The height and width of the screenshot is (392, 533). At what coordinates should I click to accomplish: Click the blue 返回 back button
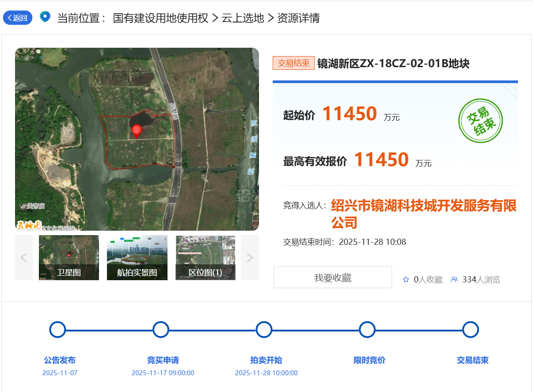tap(18, 18)
